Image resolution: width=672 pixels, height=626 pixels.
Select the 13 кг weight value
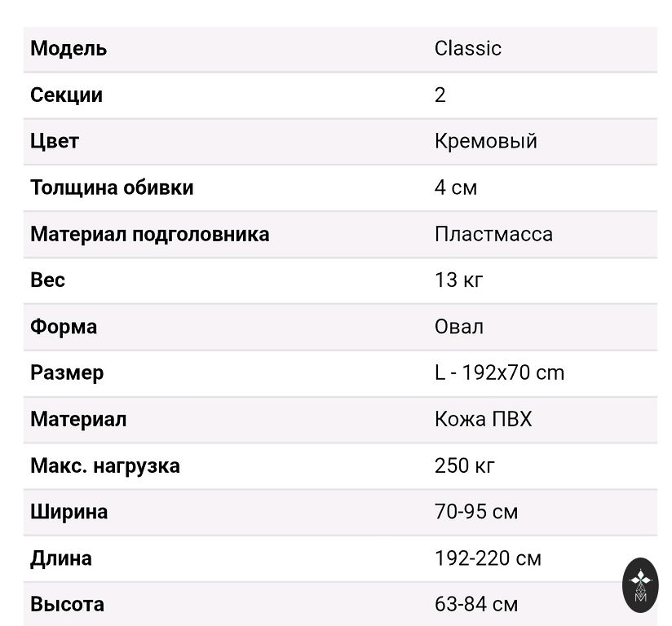(458, 280)
